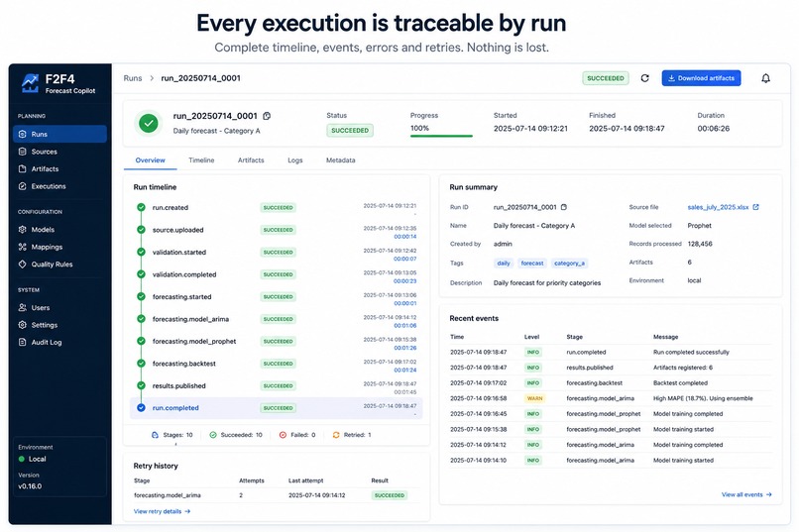This screenshot has height=532, width=799.
Task: Open the Artifacts tab
Action: point(251,160)
